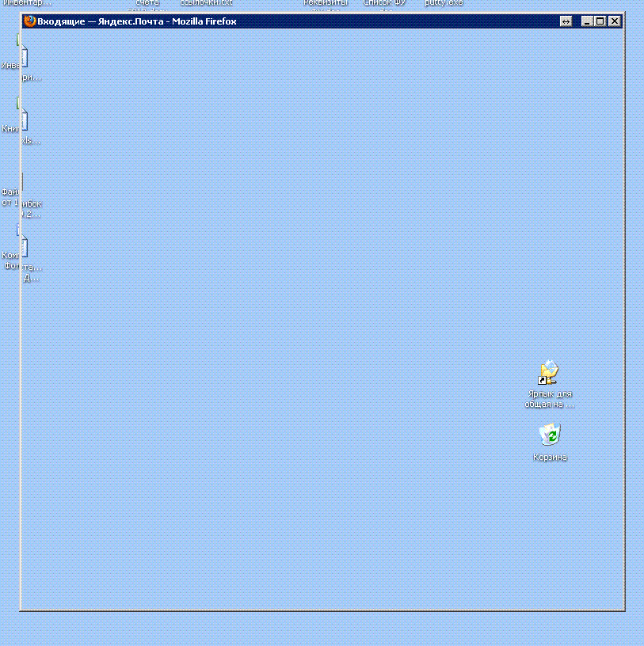The height and width of the screenshot is (646, 644).
Task: Click the double-arrow button in the Firefox title bar
Action: [x=566, y=21]
